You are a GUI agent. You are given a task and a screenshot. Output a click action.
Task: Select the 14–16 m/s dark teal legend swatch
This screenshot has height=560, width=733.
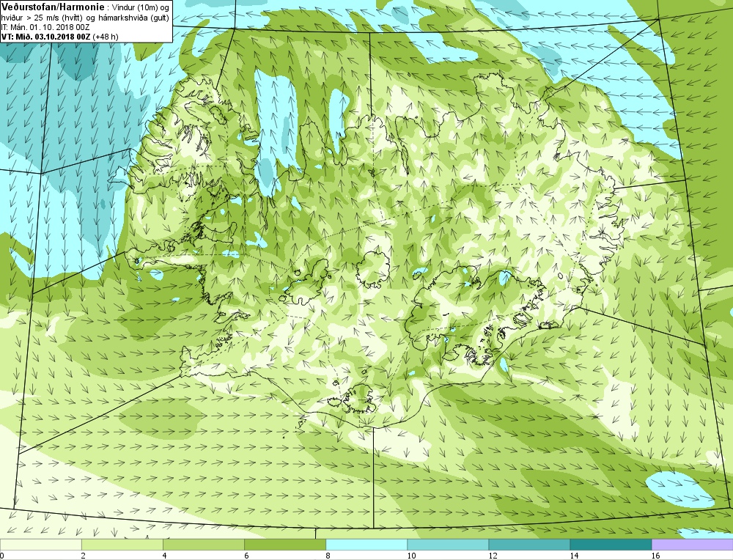point(611,545)
